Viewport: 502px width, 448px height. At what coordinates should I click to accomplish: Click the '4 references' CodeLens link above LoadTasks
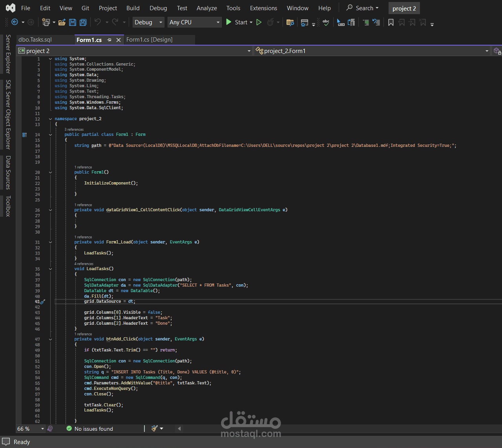coord(84,264)
